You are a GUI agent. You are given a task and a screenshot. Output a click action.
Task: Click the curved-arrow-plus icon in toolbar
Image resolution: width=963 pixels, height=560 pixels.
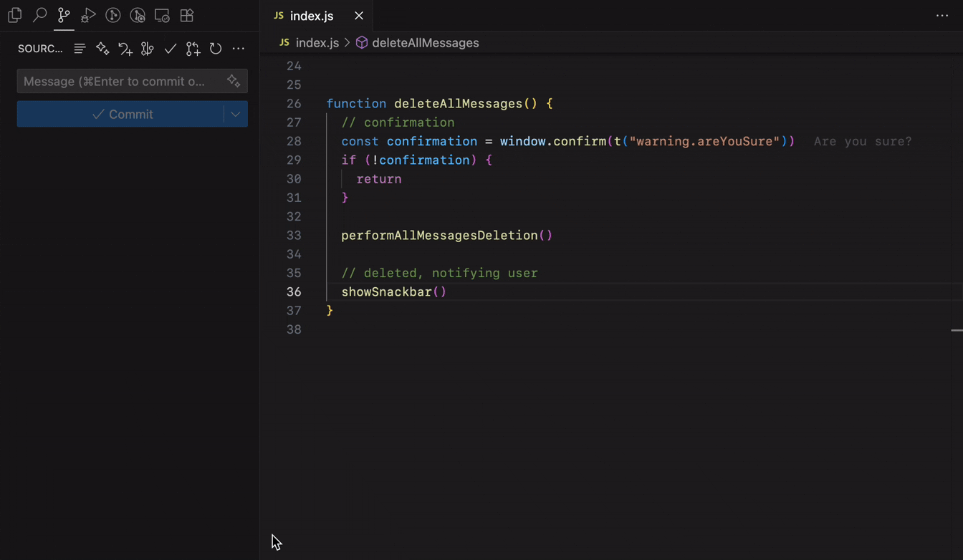(x=125, y=49)
